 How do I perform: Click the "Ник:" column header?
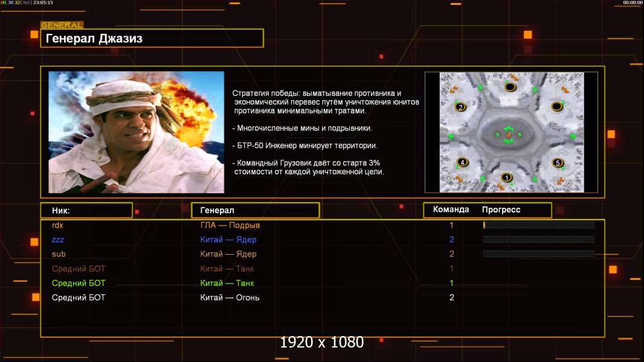pos(86,210)
